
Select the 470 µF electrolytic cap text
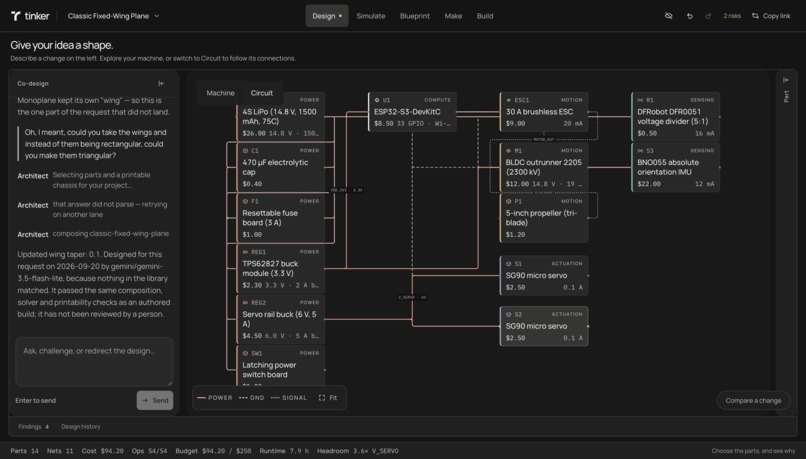pyautogui.click(x=275, y=167)
